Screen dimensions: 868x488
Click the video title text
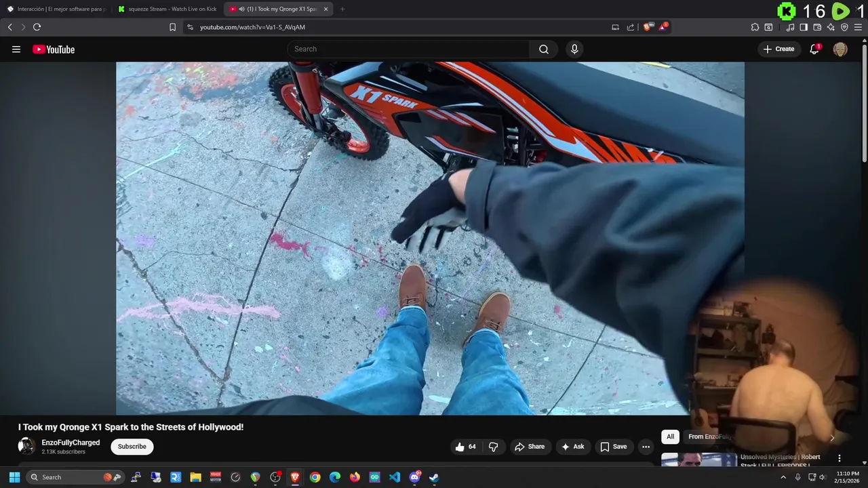click(x=131, y=427)
